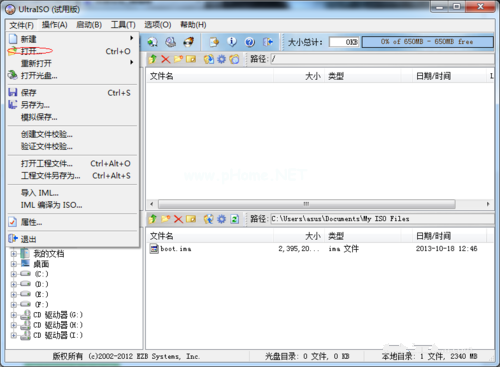The height and width of the screenshot is (367, 500).
Task: Click the ISO 路径 field showing /
Action: click(x=382, y=59)
